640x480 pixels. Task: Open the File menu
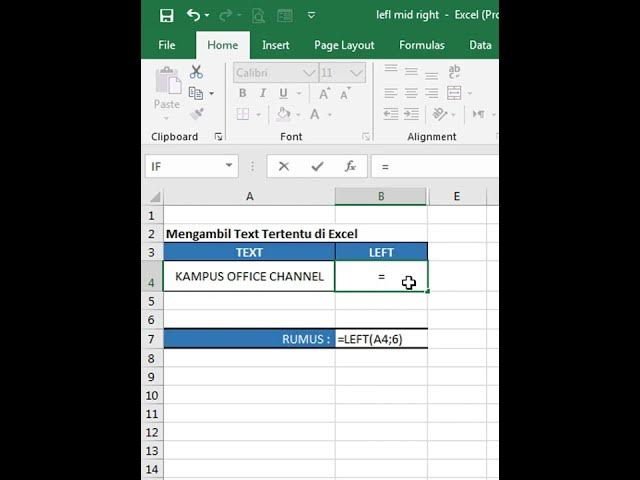click(x=167, y=45)
